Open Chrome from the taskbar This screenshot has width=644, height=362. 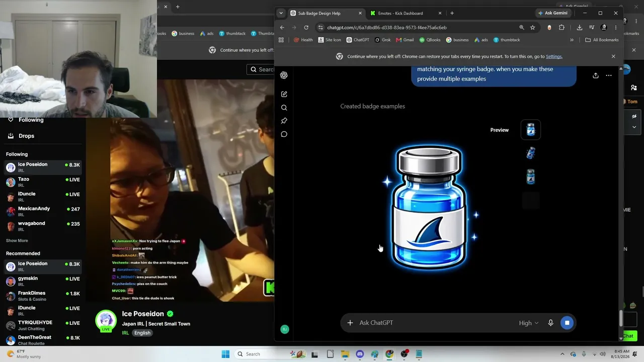pos(389,354)
